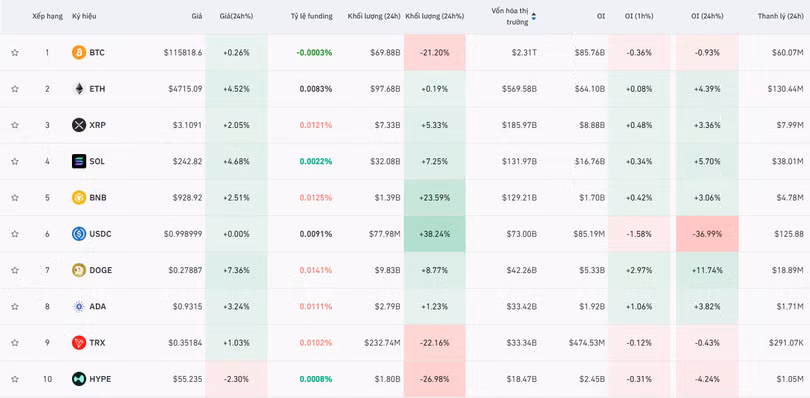The width and height of the screenshot is (810, 398).
Task: Toggle the HYPE favorite star
Action: pos(15,379)
